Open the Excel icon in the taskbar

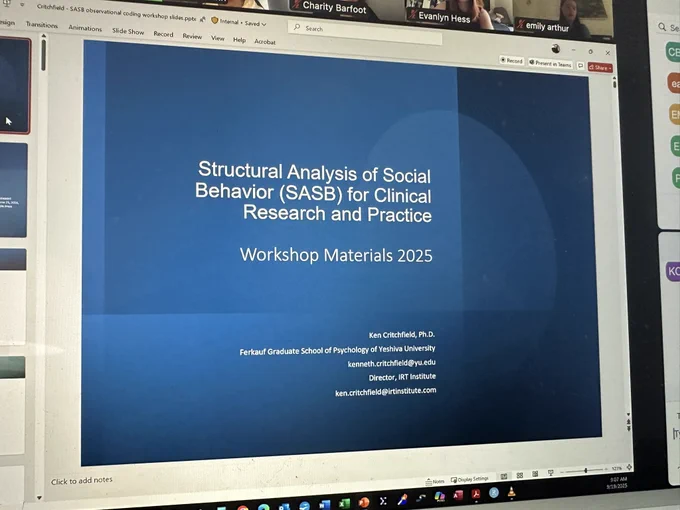345,503
